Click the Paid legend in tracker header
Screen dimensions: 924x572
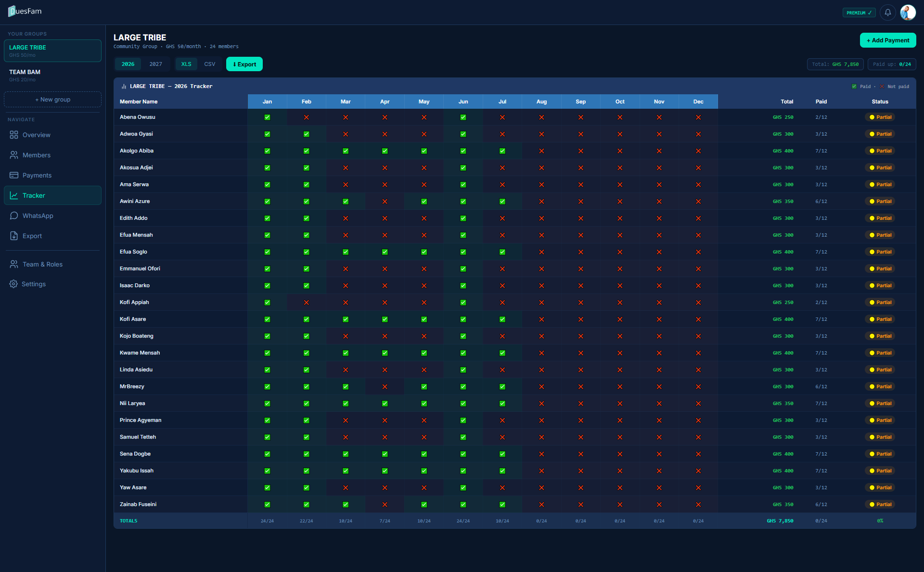(861, 87)
